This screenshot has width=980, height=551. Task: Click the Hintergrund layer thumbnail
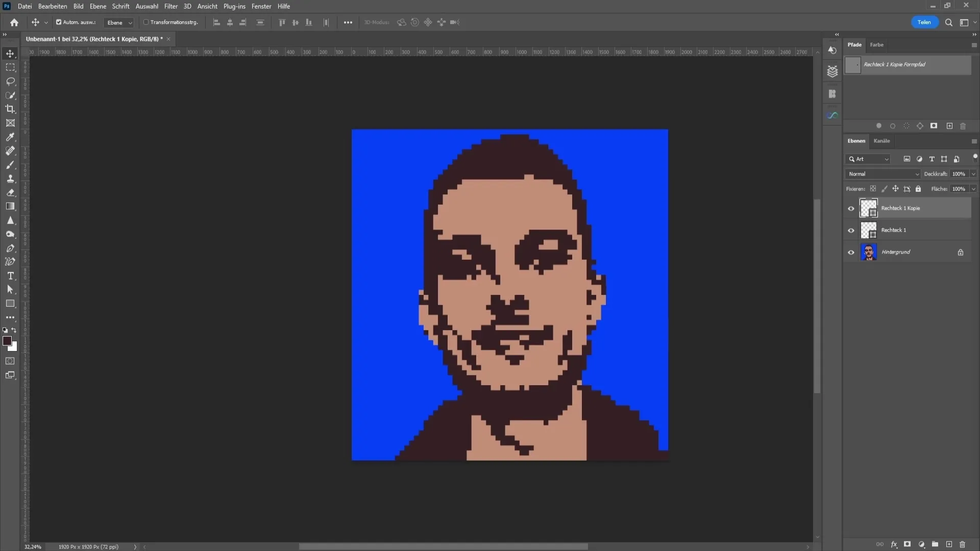[x=868, y=252]
